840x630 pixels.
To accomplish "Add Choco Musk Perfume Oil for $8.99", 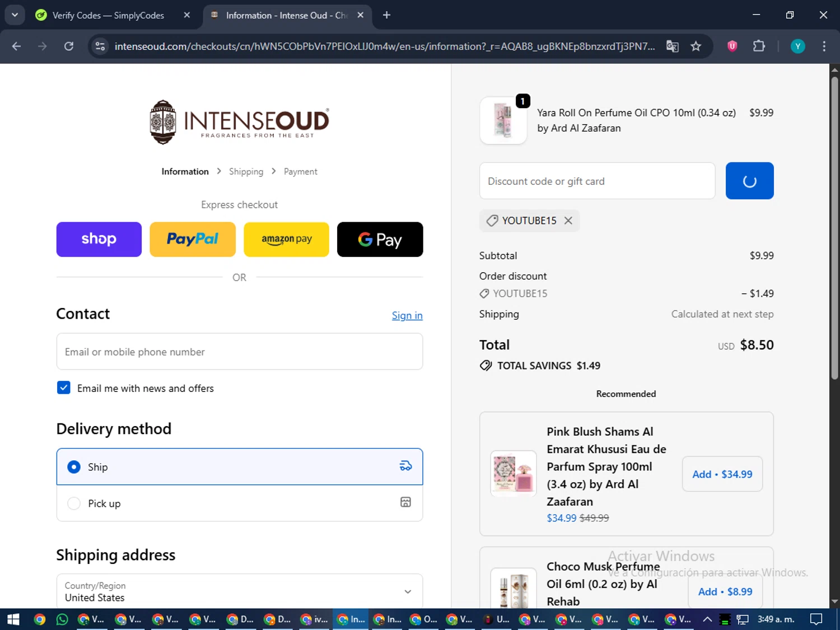I will click(x=725, y=591).
